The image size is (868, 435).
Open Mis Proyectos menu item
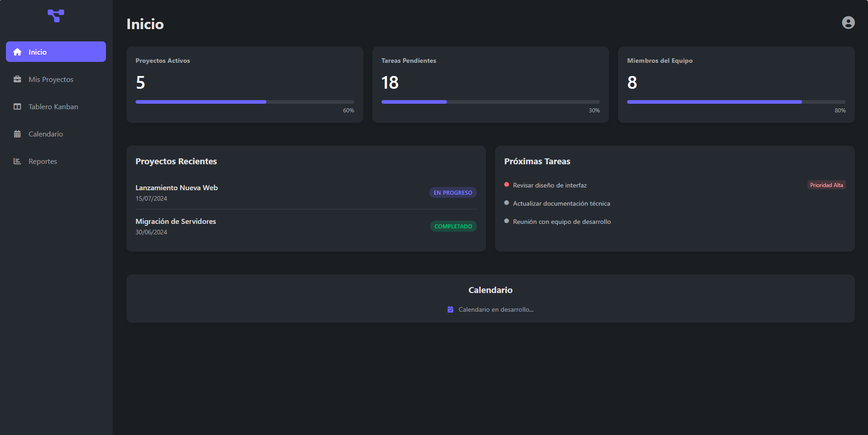click(51, 79)
